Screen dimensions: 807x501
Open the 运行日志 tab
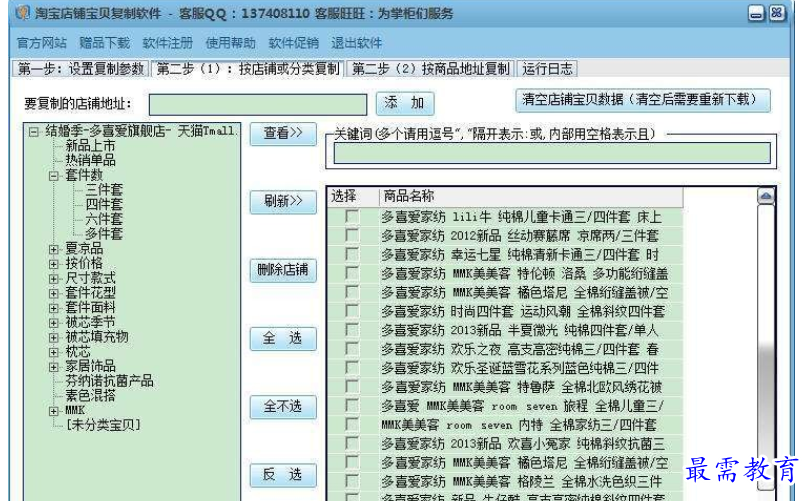(547, 68)
